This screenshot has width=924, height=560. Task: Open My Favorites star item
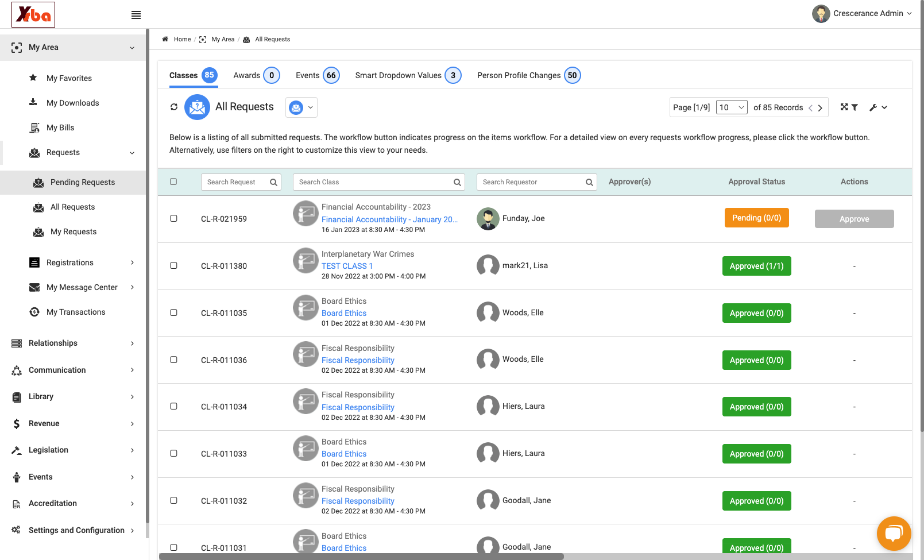coord(69,78)
